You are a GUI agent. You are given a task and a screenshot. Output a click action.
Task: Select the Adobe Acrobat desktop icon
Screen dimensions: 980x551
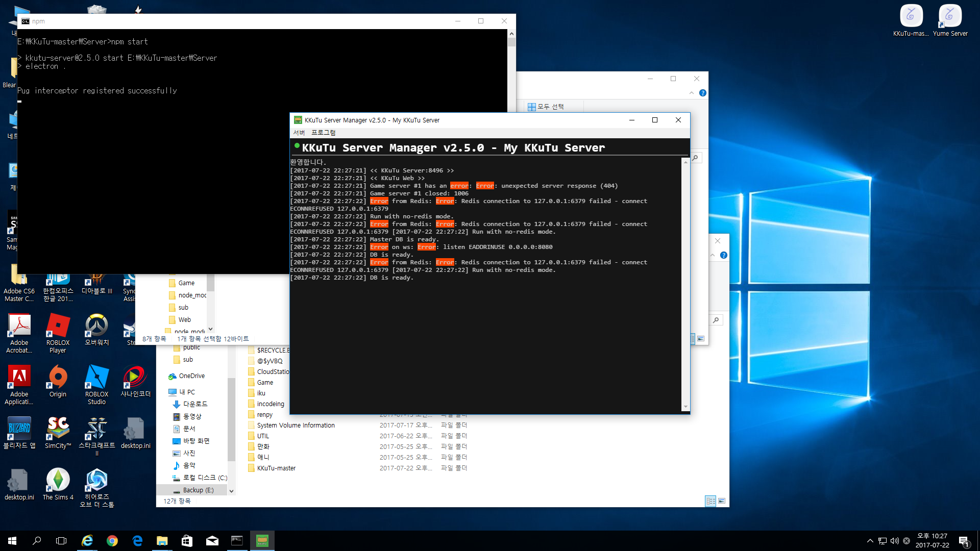click(19, 333)
